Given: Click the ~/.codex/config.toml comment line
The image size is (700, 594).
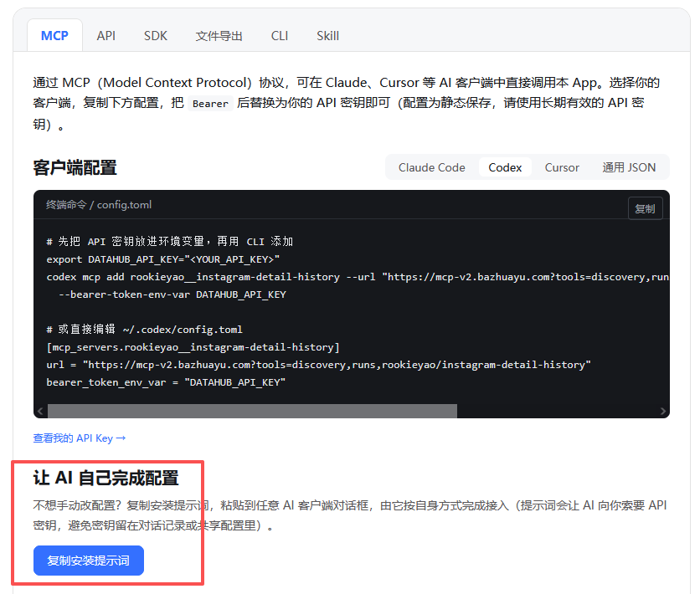Looking at the screenshot, I should tap(144, 330).
